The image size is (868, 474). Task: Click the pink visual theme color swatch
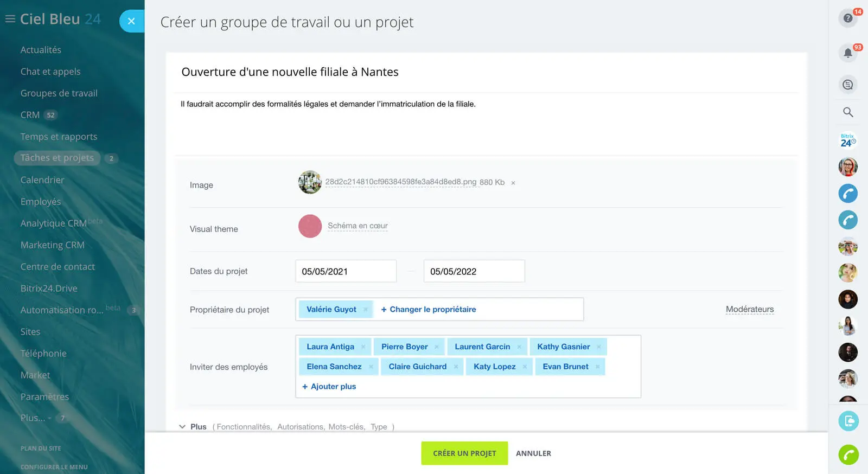tap(310, 226)
